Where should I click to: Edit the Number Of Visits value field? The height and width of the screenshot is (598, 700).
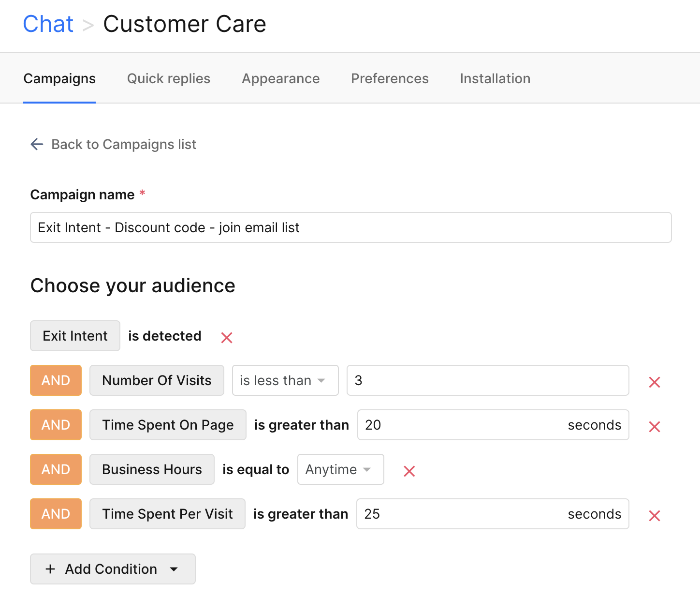click(x=487, y=380)
